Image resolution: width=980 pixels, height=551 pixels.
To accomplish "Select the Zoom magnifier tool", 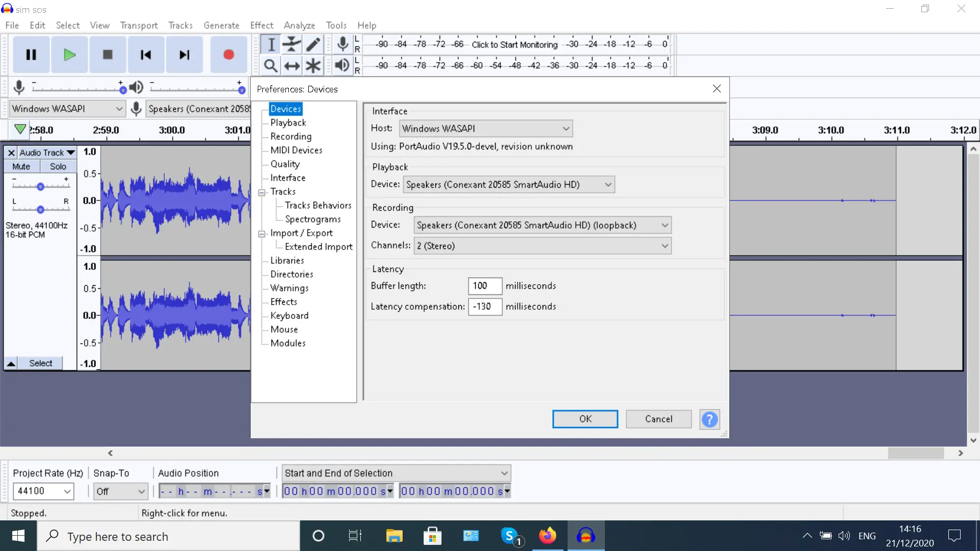I will [x=271, y=66].
